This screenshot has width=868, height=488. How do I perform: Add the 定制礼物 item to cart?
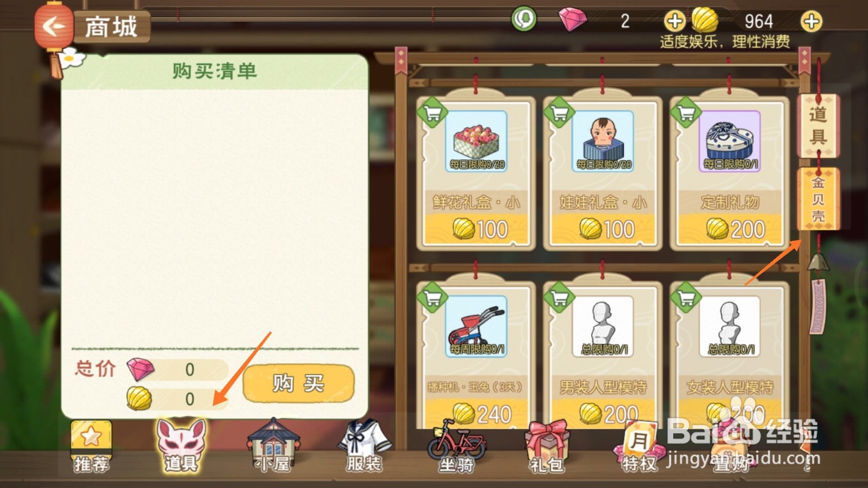(x=686, y=113)
